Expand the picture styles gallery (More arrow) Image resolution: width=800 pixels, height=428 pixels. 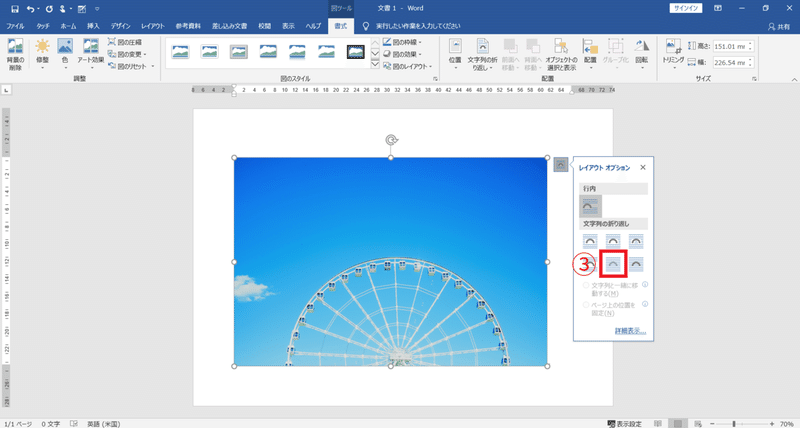coord(375,65)
